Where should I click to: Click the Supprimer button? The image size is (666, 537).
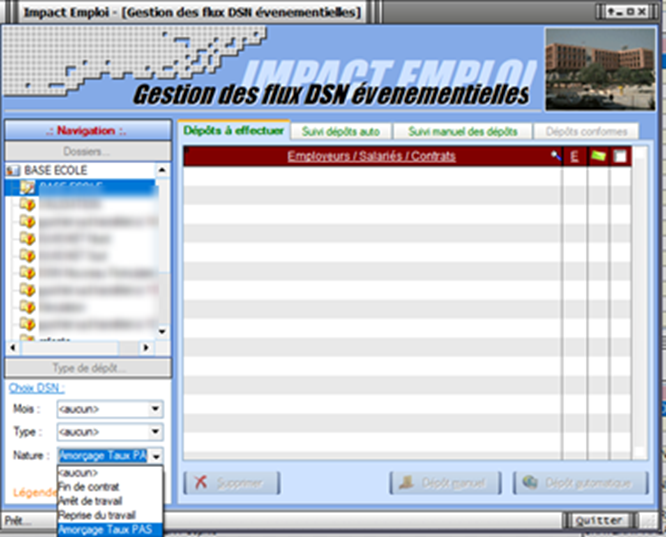(231, 483)
